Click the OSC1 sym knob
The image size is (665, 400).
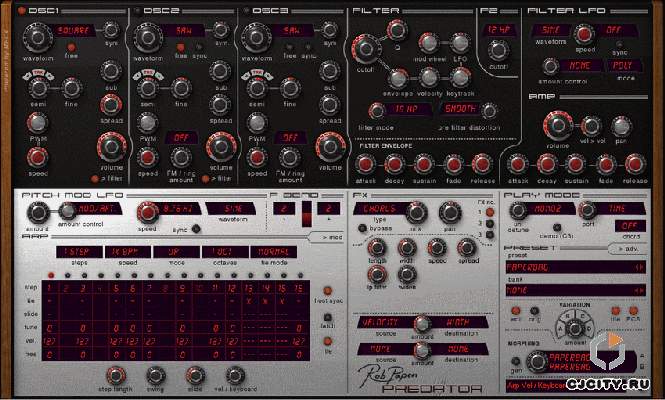tap(111, 30)
